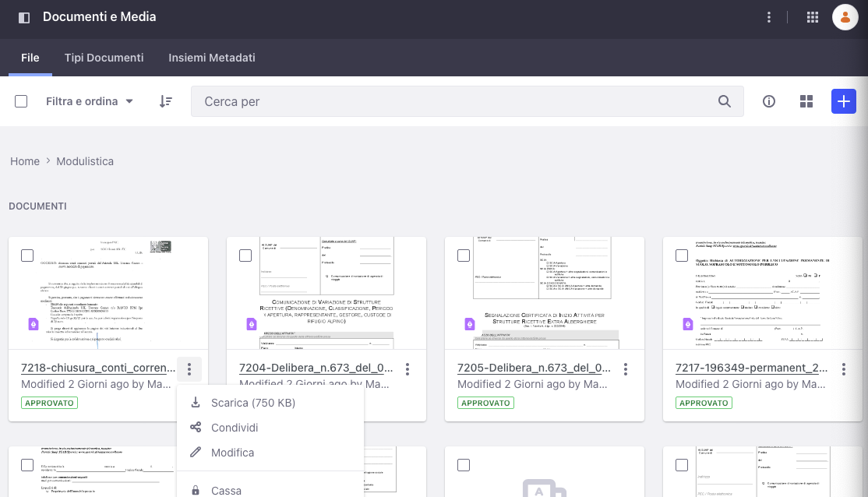Go to the Home breadcrumb link
Image resolution: width=868 pixels, height=497 pixels.
tap(25, 161)
